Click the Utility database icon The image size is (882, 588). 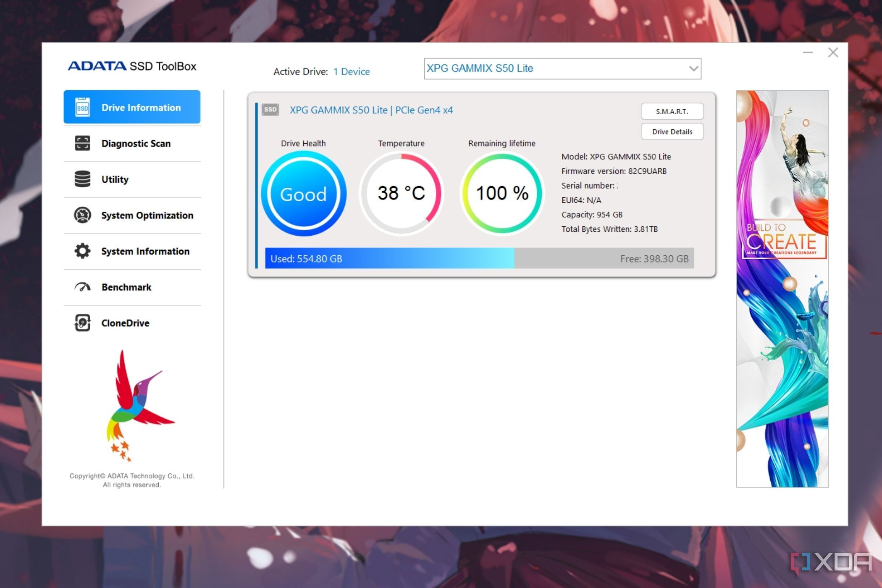tap(82, 179)
